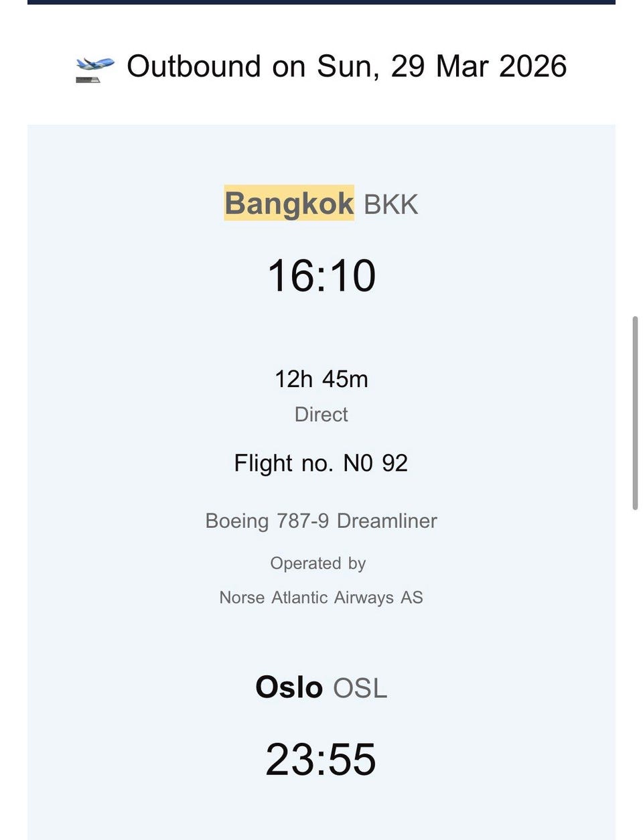The height and width of the screenshot is (840, 643).
Task: Click the airplane departure icon
Action: [x=94, y=69]
